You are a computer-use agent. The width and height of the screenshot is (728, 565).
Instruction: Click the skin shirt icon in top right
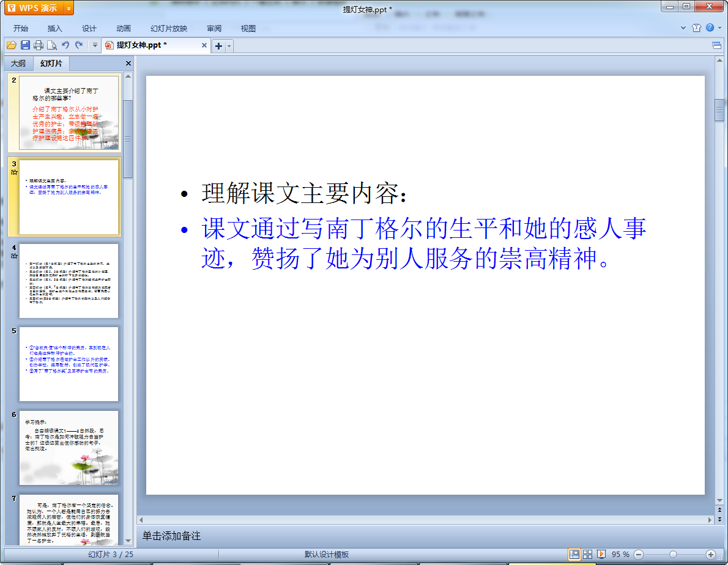pos(696,28)
